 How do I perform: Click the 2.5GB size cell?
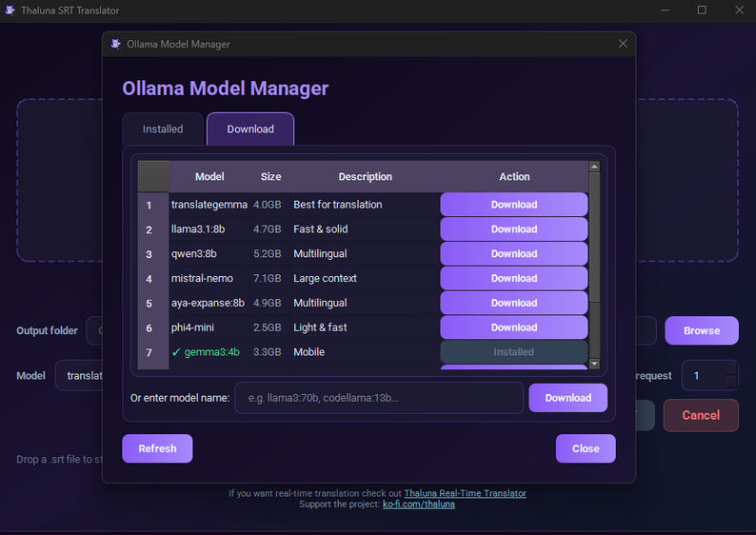pos(270,327)
